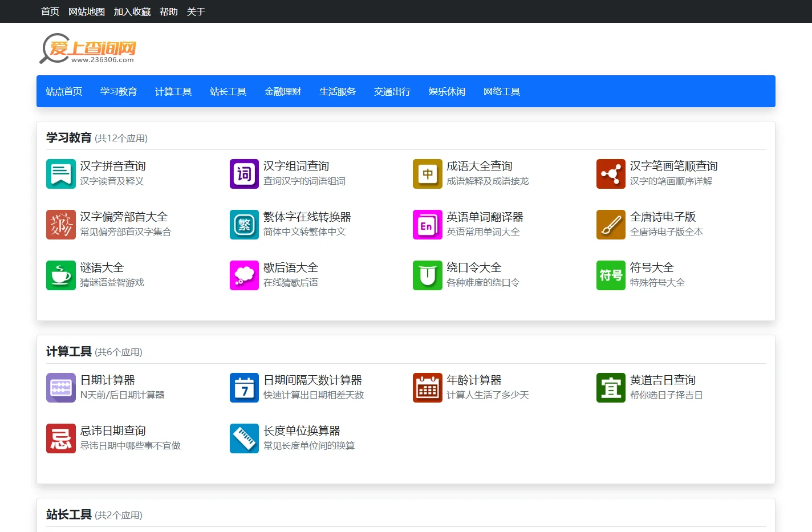
Task: Click description text 忌讳日期中哪些事不宜做
Action: click(x=130, y=445)
